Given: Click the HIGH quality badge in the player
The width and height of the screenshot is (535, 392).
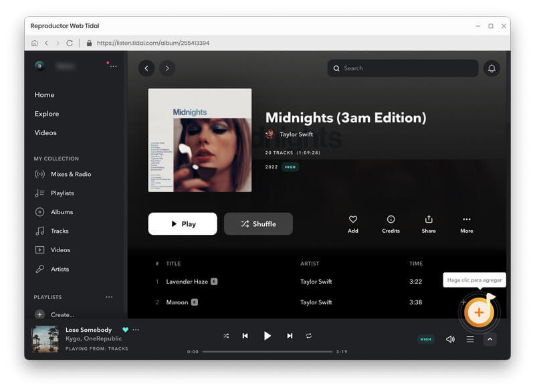Looking at the screenshot, I should click(425, 339).
